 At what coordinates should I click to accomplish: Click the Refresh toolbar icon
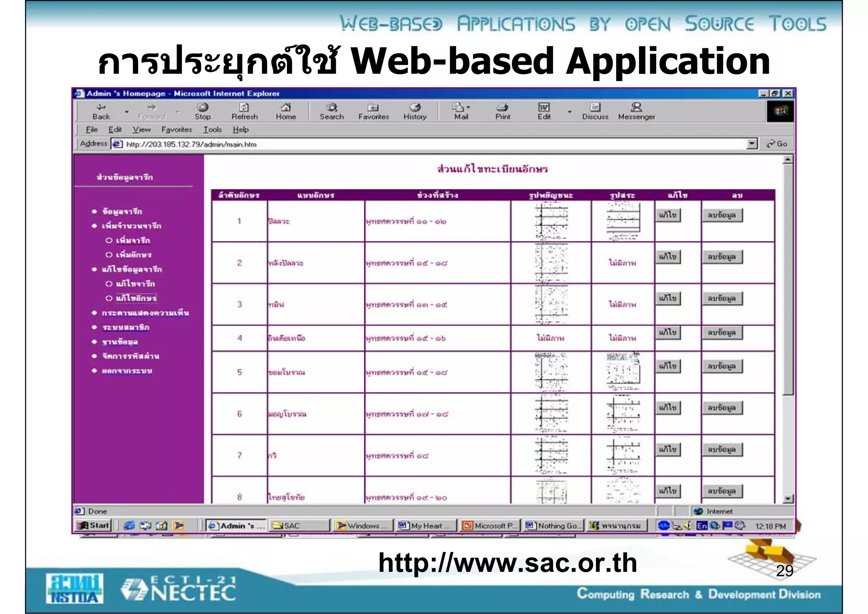(x=245, y=112)
